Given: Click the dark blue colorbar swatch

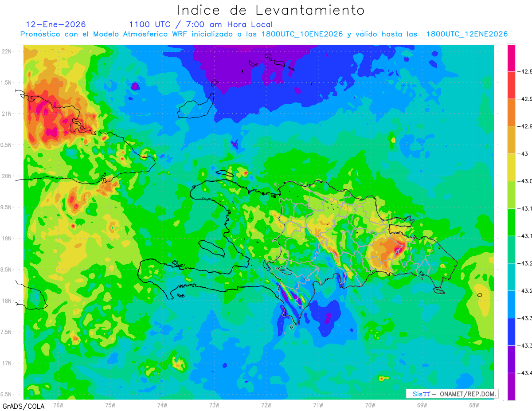Looking at the screenshot, I should pos(511,332).
